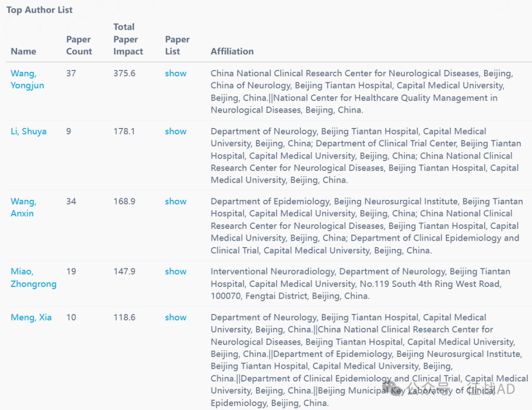The width and height of the screenshot is (532, 410).
Task: Click the Total Paper Impact column header
Action: (x=128, y=39)
